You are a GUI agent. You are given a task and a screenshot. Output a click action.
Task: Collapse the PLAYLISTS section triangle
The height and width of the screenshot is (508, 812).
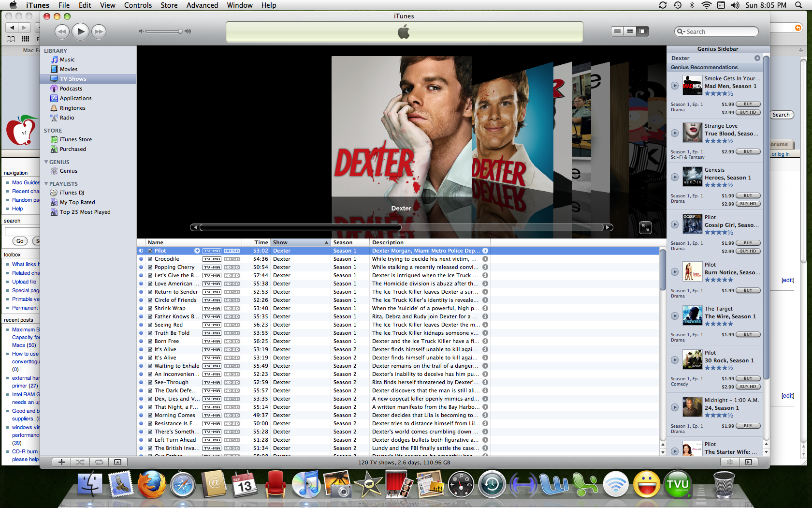point(46,184)
